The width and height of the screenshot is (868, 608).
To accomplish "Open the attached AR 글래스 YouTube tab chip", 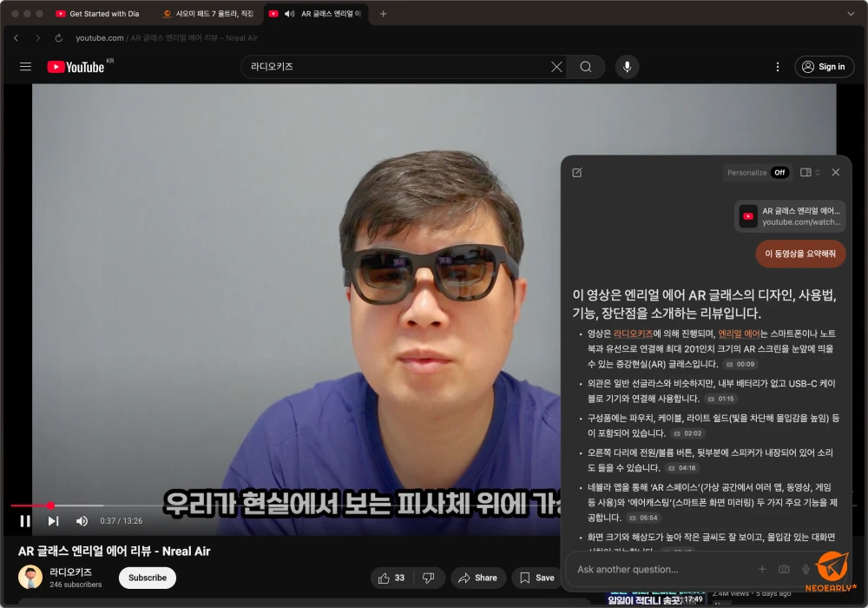I will click(791, 216).
